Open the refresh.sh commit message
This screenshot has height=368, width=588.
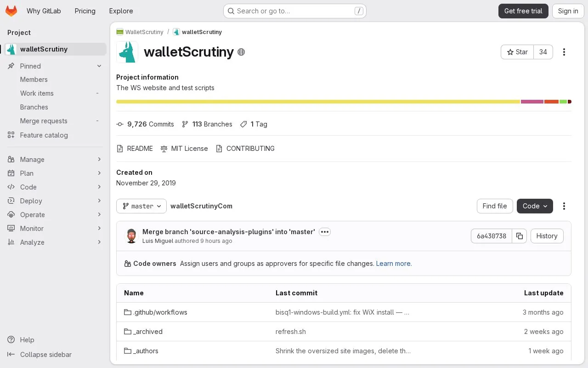291,332
